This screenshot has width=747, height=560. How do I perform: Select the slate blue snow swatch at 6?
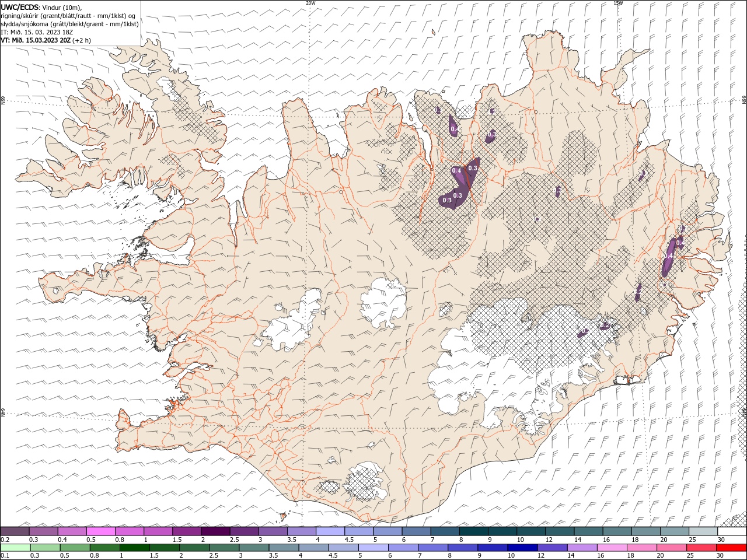pyautogui.click(x=416, y=531)
